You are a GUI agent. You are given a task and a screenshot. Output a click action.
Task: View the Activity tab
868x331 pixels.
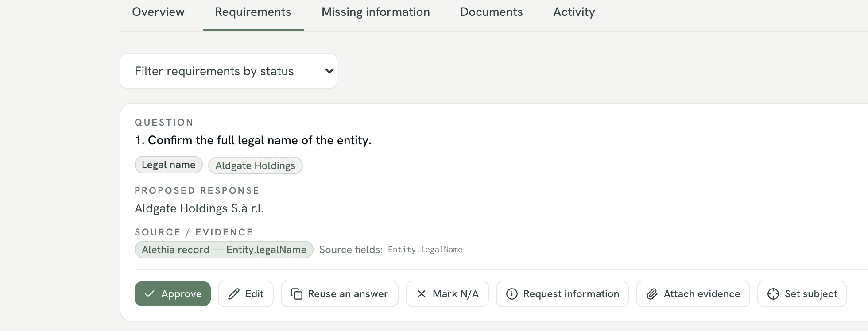(574, 12)
